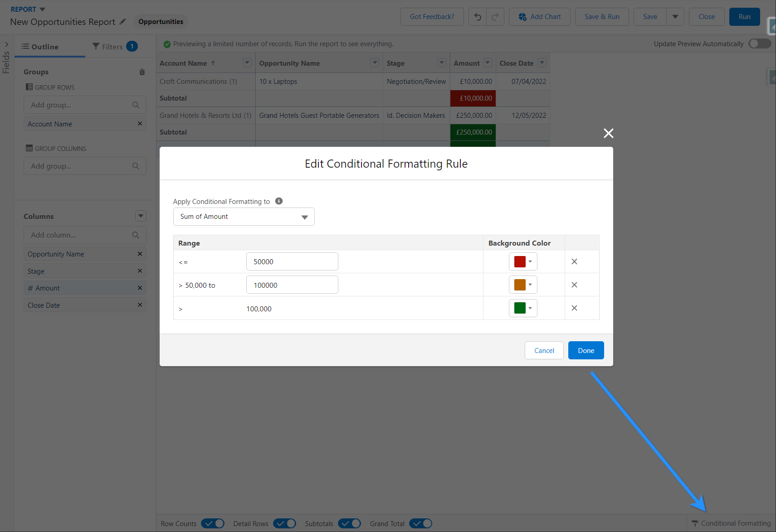The image size is (776, 532).
Task: Show info tooltip for Apply Conditional Formatting
Action: pos(279,201)
